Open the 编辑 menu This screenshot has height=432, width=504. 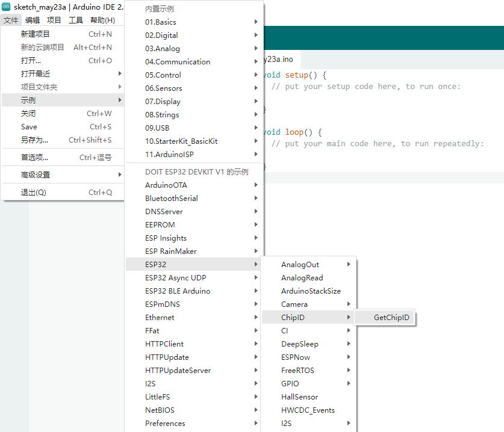(33, 20)
